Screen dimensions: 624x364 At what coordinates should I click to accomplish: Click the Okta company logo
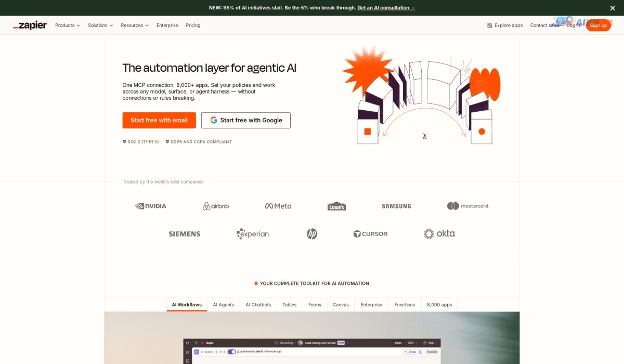[439, 234]
